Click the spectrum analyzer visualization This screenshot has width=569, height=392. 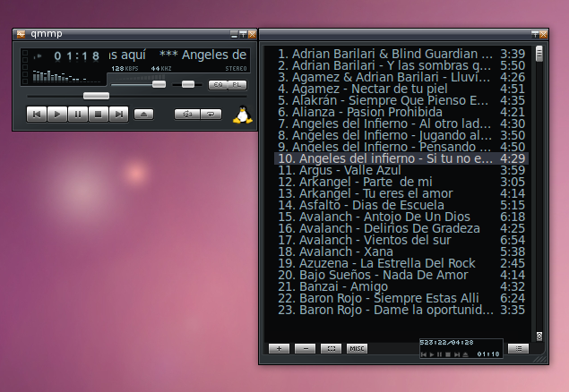(66, 76)
